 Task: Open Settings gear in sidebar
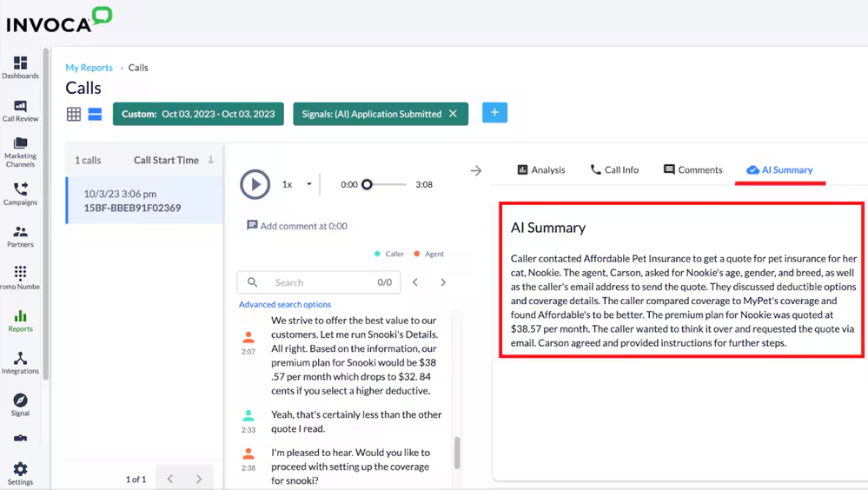point(20,473)
